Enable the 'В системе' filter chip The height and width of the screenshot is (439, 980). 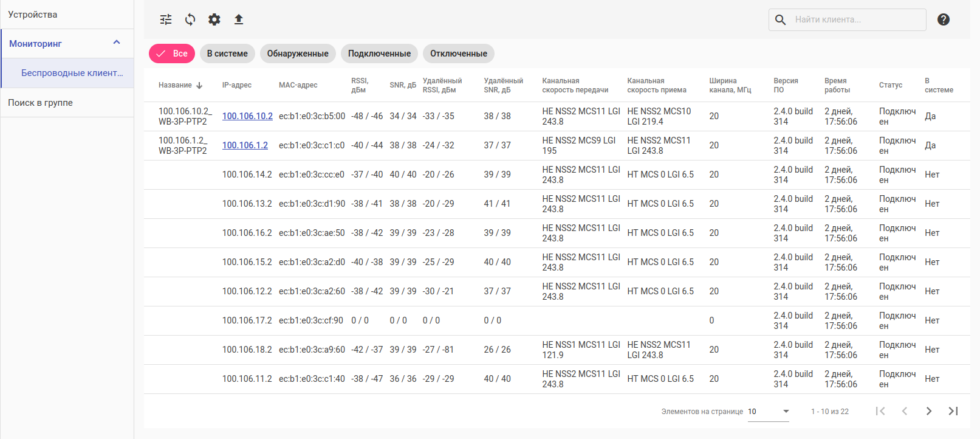point(227,54)
